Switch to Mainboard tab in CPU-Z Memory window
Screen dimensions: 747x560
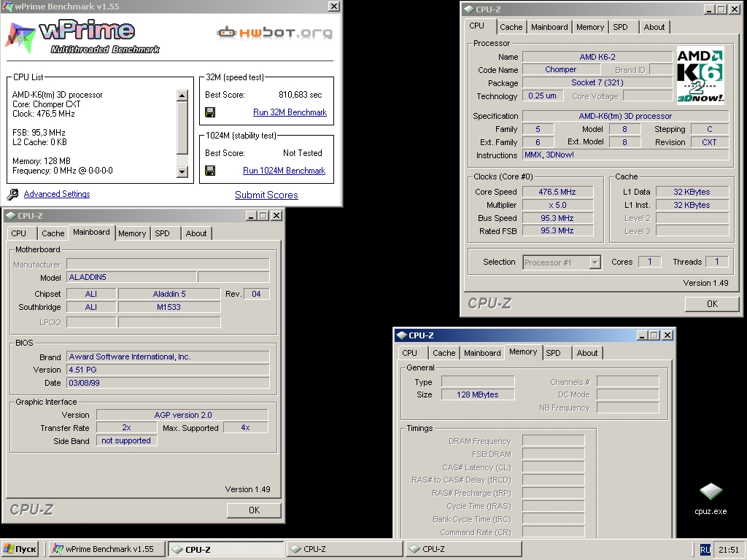point(482,353)
